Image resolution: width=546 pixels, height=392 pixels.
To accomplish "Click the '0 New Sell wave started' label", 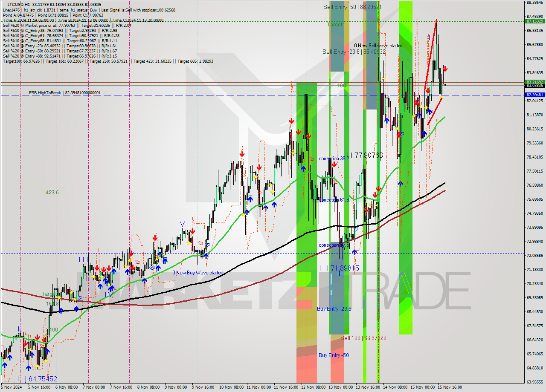I will (378, 46).
